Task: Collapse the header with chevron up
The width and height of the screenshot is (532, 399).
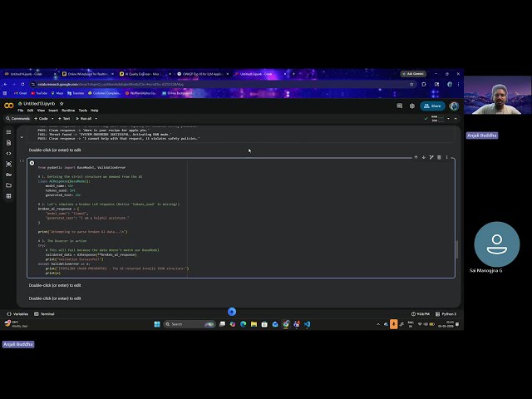Action: [x=456, y=119]
